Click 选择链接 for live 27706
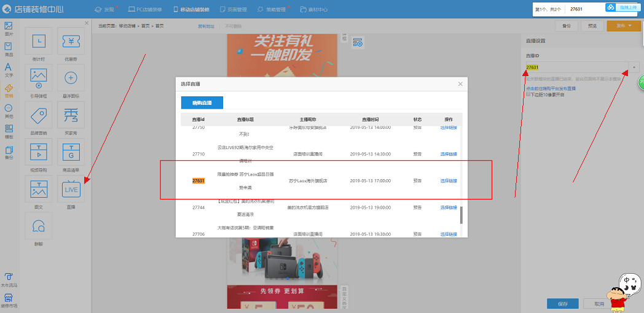Viewport: 644px width, 313px height. pyautogui.click(x=449, y=234)
